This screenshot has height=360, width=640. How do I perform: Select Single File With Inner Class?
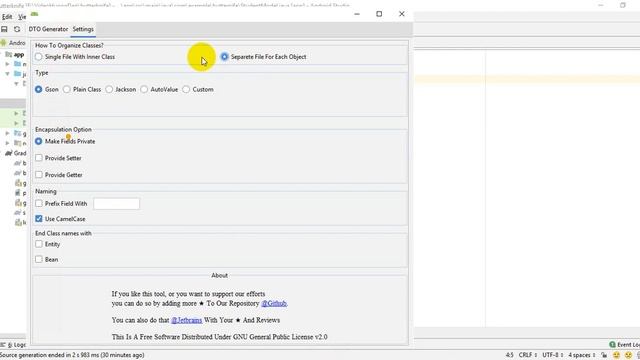pyautogui.click(x=38, y=57)
